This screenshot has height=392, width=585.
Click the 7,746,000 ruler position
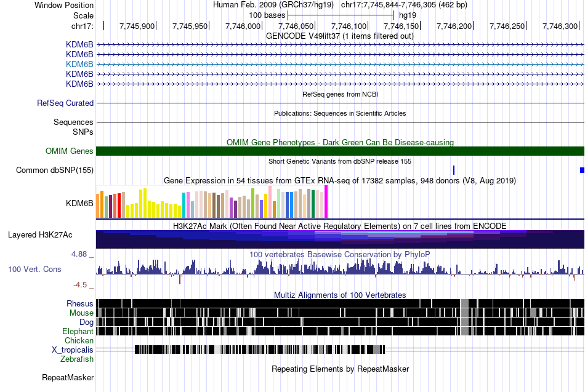pyautogui.click(x=243, y=26)
